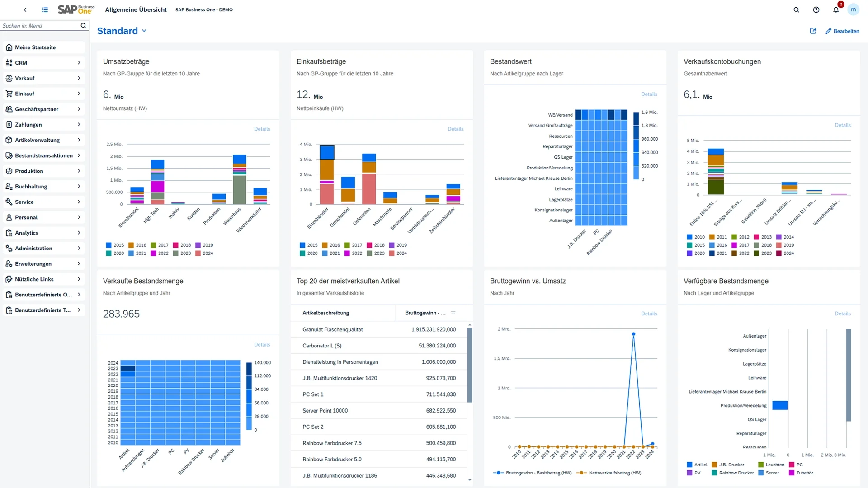868x488 pixels.
Task: Click the user avatar icon
Action: (853, 9)
